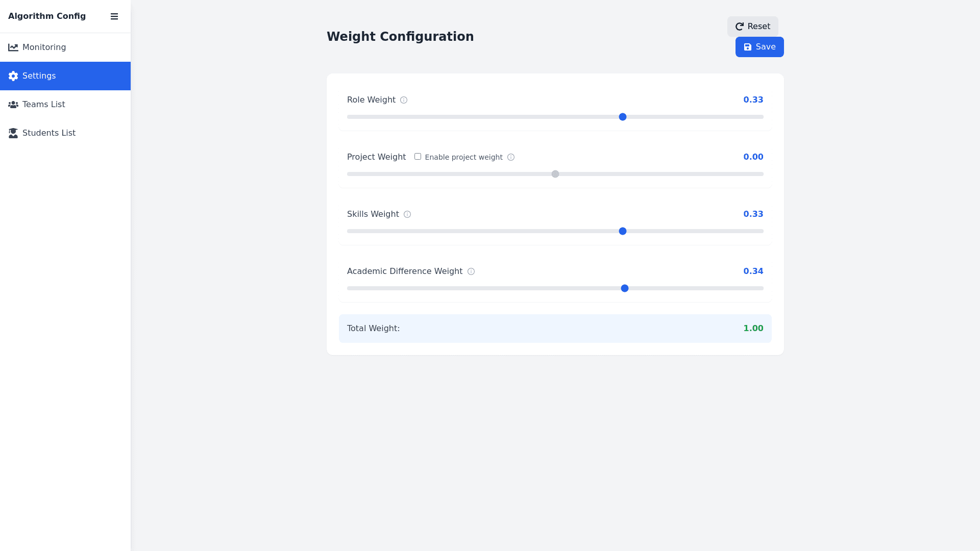Click the Academic Difference Weight slider handle
Image resolution: width=980 pixels, height=551 pixels.
pos(625,288)
